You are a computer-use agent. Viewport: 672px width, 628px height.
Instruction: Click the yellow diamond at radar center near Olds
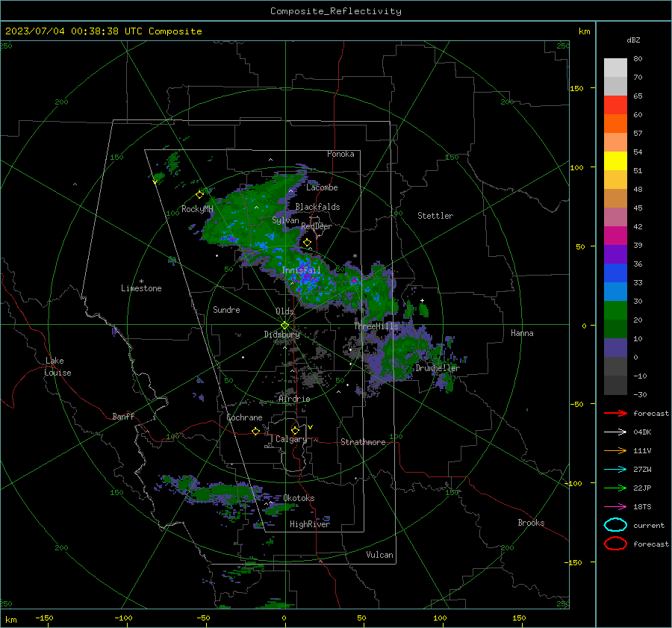(x=284, y=326)
